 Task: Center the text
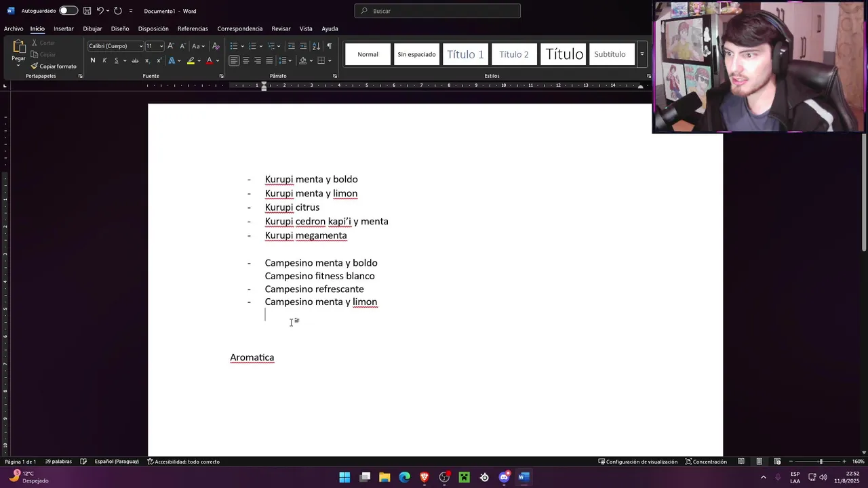245,60
